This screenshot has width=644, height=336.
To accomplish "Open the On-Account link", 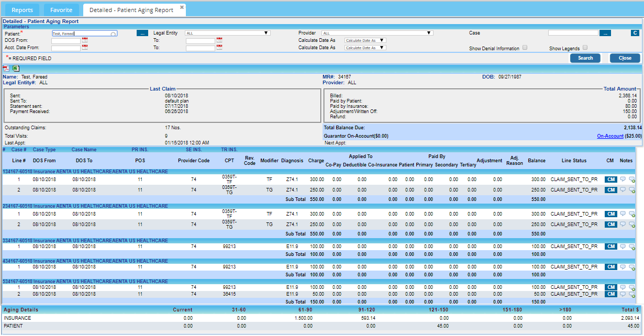I will pyautogui.click(x=610, y=136).
